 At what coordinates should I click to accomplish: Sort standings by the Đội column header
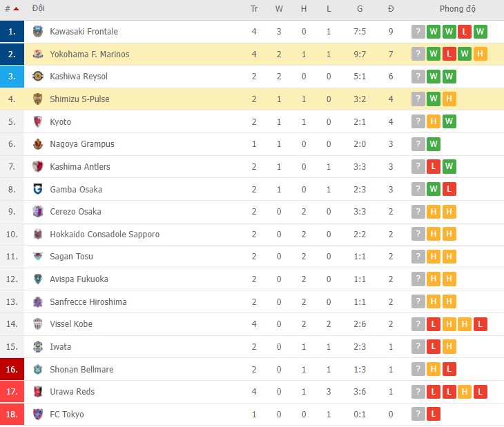pyautogui.click(x=39, y=9)
